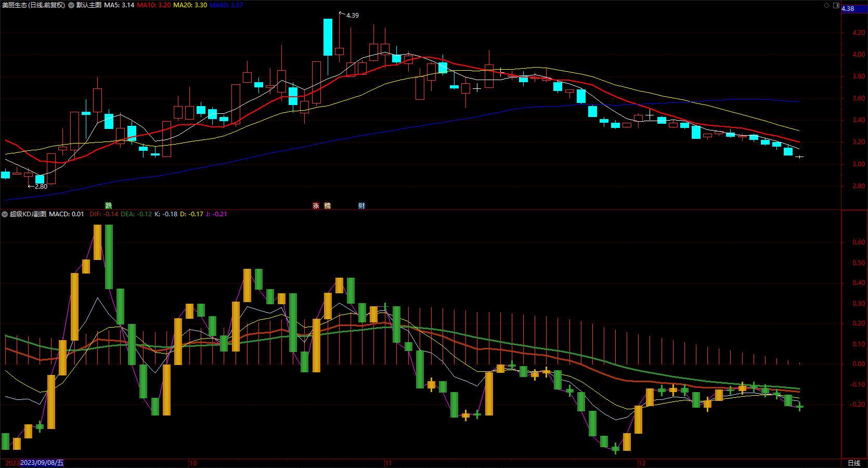868x468 pixels.
Task: Select the 超级KDJ副图 sub-chart label
Action: pos(28,214)
